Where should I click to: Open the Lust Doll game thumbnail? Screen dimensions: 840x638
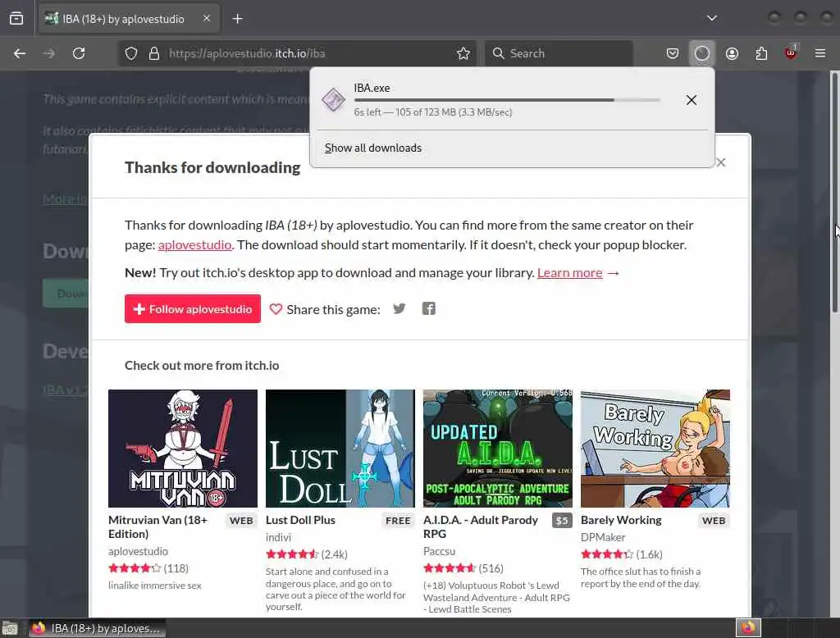click(340, 449)
